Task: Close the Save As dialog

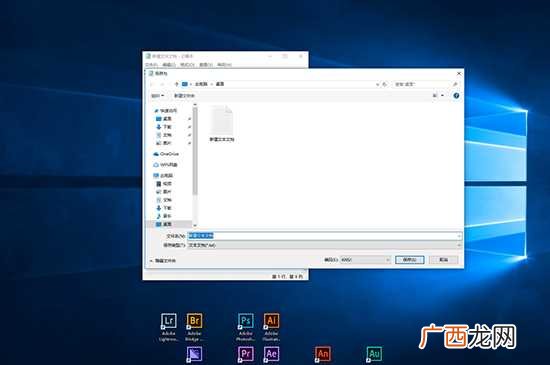Action: [x=459, y=74]
